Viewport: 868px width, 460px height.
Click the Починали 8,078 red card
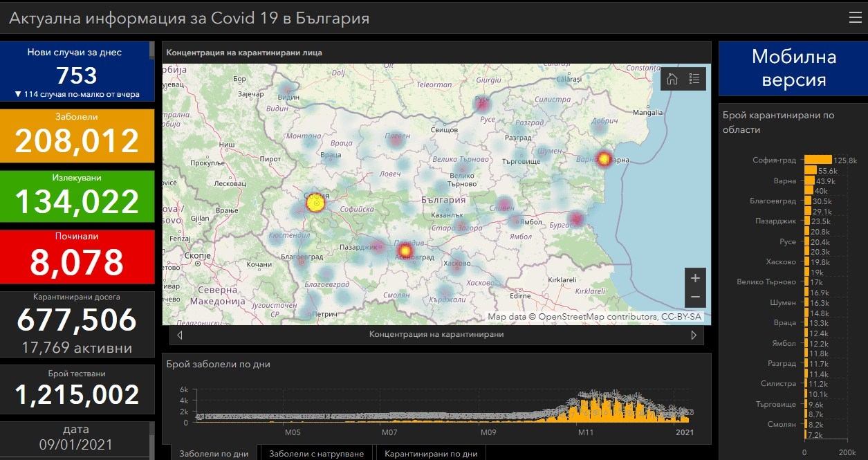point(77,255)
